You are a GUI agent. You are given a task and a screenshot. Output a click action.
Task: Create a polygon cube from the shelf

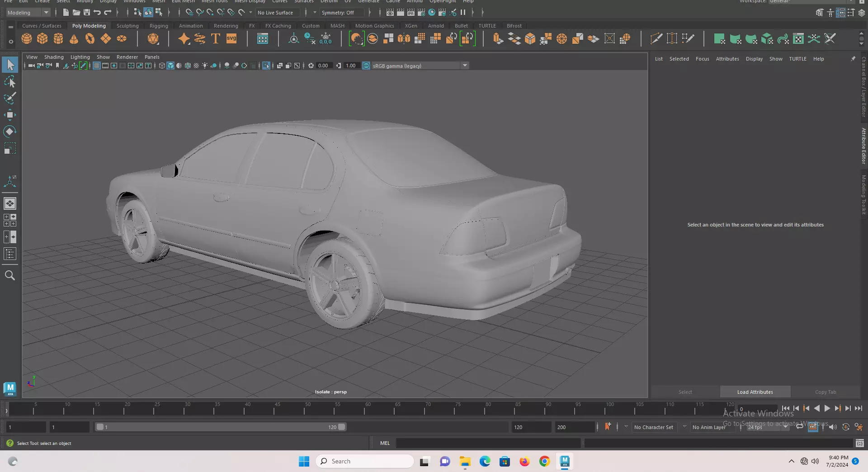[x=42, y=39]
